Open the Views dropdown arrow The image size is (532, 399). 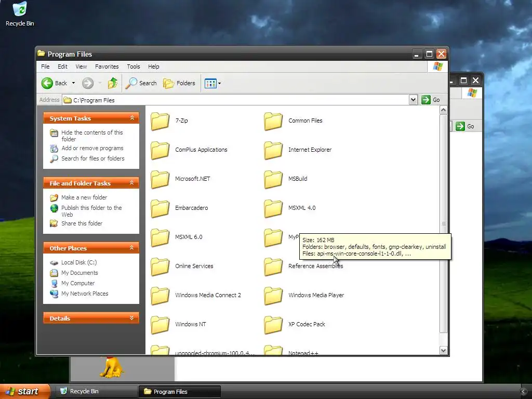click(x=220, y=83)
